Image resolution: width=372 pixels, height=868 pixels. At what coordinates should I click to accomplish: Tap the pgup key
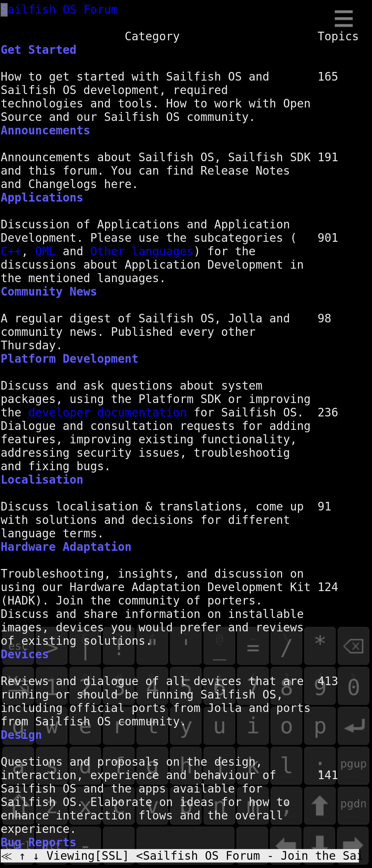353,766
